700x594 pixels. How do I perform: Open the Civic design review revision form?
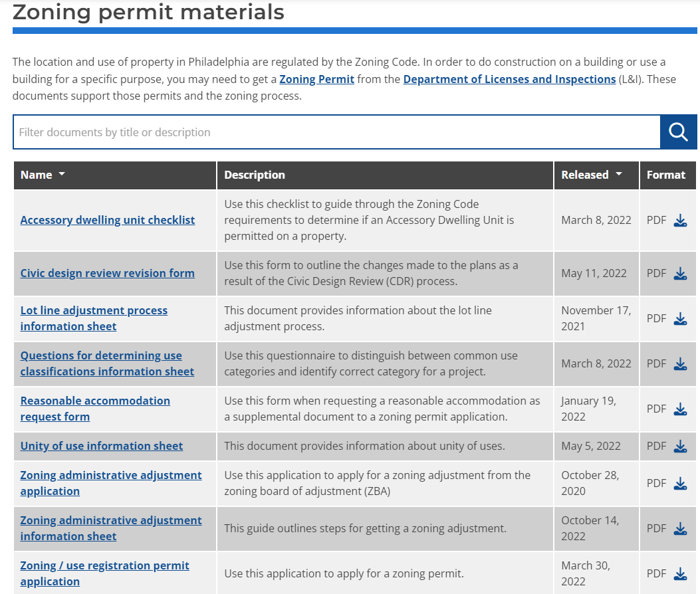[107, 272]
